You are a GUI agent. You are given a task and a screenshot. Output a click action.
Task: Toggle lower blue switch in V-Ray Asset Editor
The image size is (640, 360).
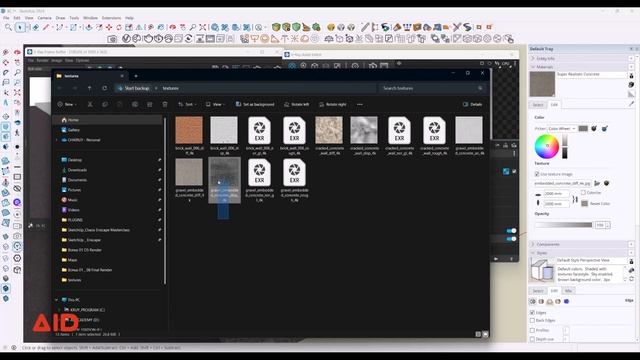pyautogui.click(x=511, y=239)
